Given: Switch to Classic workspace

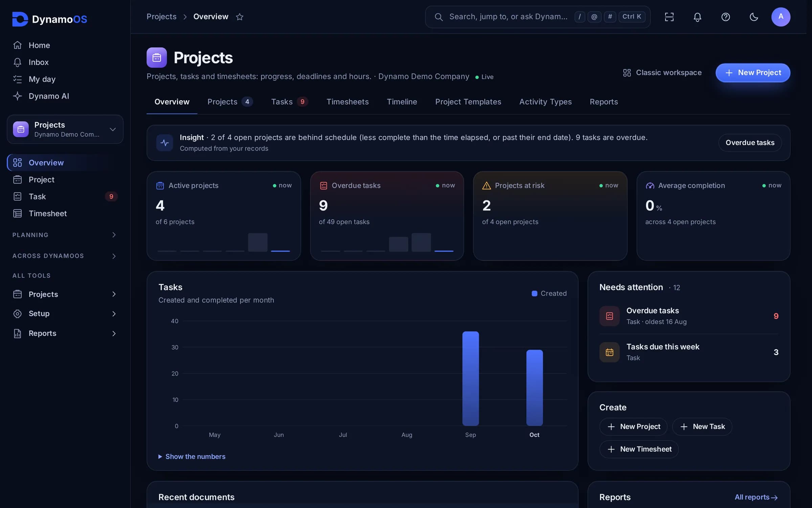Looking at the screenshot, I should click(x=662, y=72).
